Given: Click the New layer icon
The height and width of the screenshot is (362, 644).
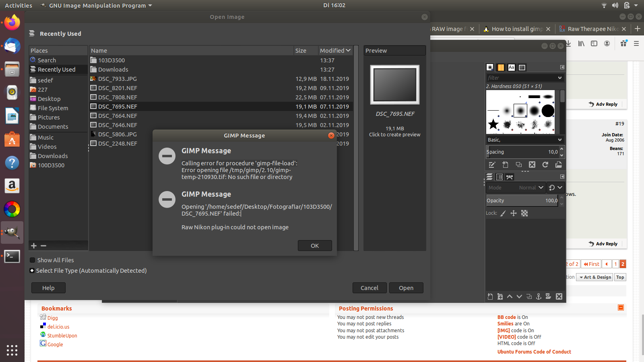Looking at the screenshot, I should pyautogui.click(x=490, y=297).
